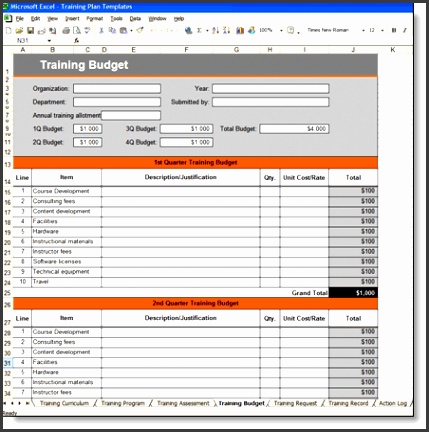Viewport: 429px width, 432px height.
Task: Click the 1st Quarter Grand Total $1,000 cell
Action: pos(353,293)
